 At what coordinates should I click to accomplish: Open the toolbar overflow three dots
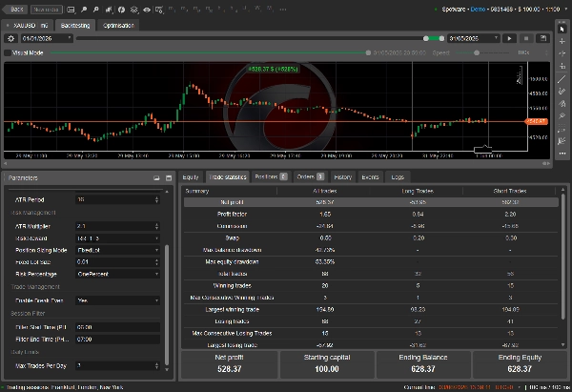283,10
